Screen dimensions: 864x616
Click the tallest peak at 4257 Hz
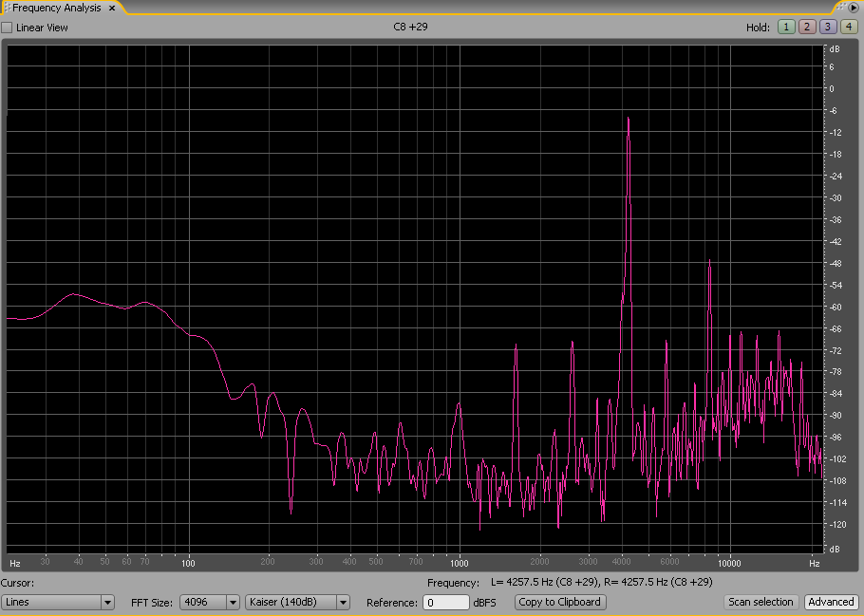[629, 119]
